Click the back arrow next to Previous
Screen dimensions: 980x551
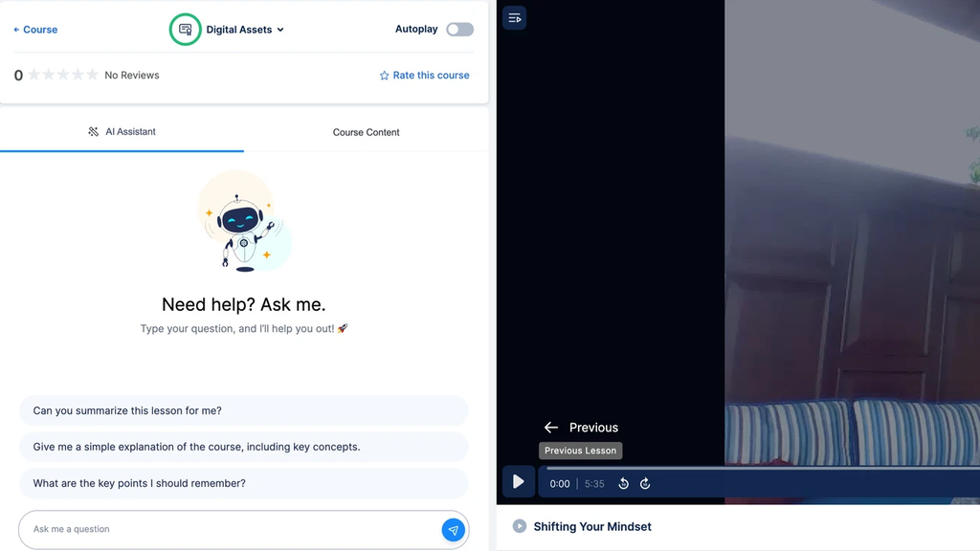coord(551,428)
